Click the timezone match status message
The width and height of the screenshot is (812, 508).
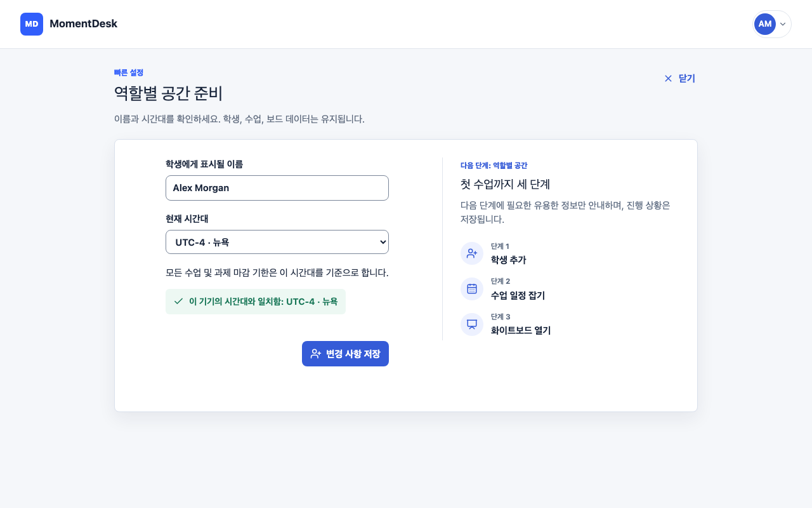(x=256, y=302)
